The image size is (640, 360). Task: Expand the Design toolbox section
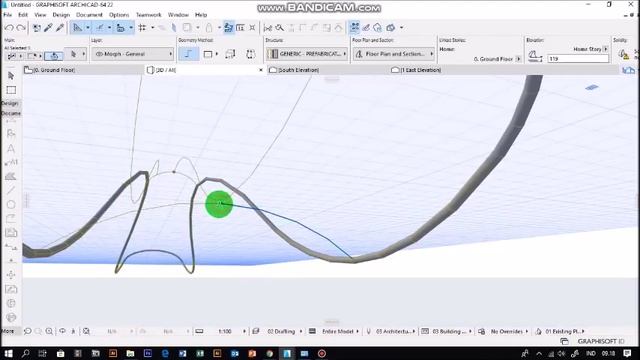point(11,103)
